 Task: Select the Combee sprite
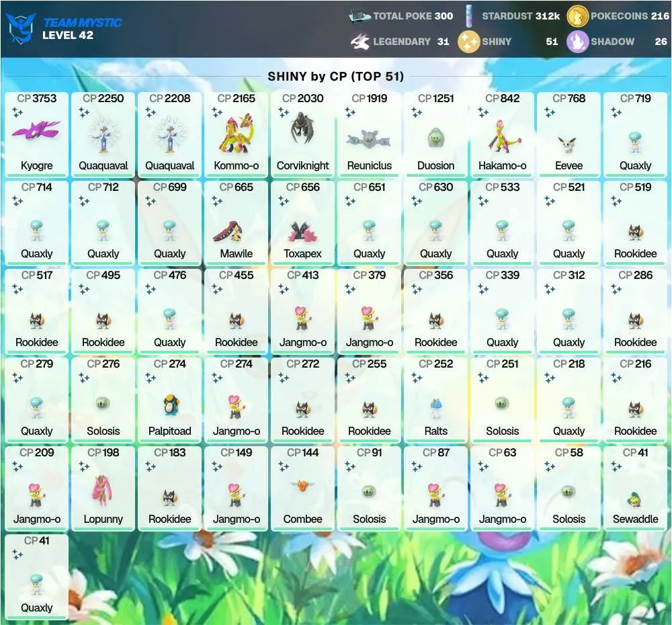pyautogui.click(x=302, y=486)
